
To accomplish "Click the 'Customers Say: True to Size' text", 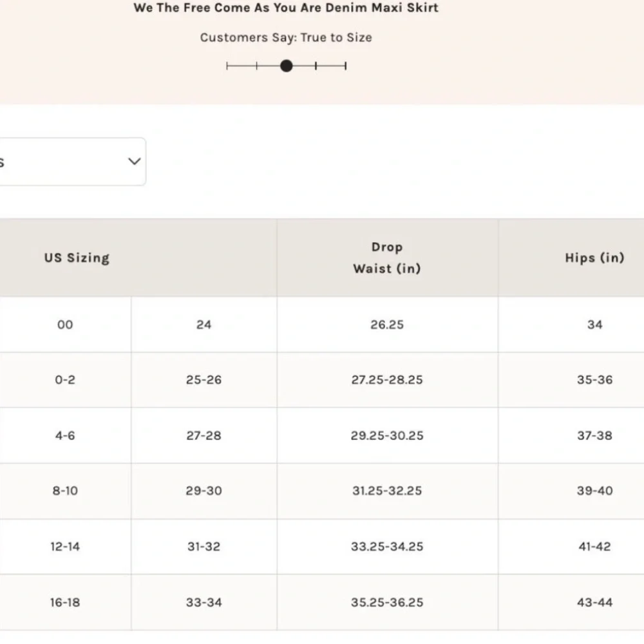I will (x=286, y=37).
